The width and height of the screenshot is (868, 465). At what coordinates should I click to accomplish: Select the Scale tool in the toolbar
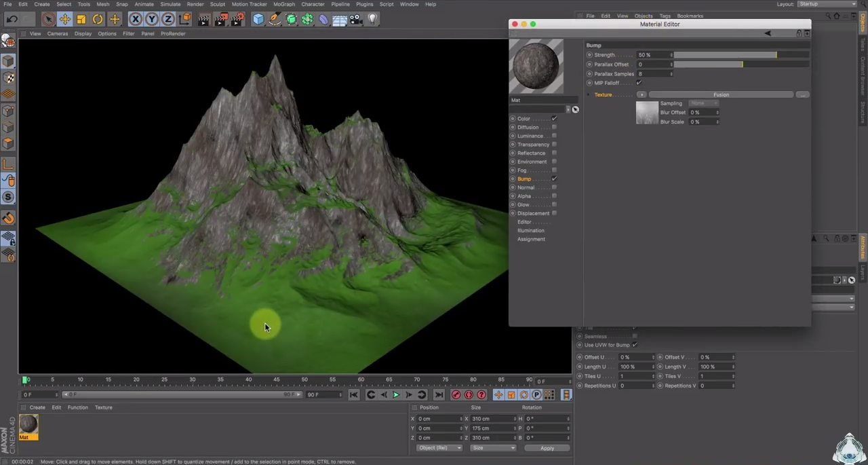point(81,19)
